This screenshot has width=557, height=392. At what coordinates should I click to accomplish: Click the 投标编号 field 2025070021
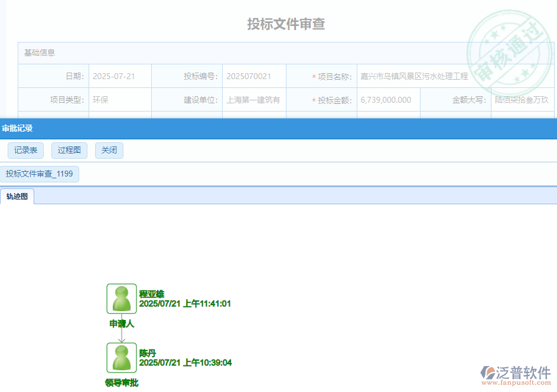(254, 76)
